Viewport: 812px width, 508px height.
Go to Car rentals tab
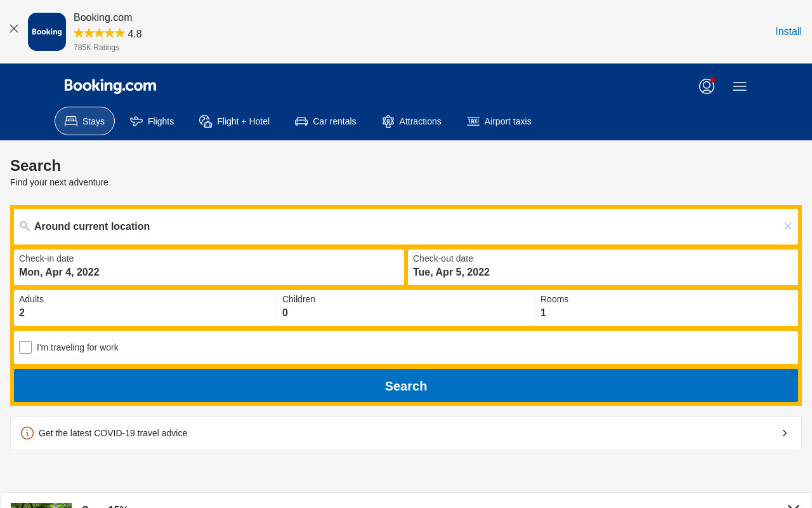[325, 121]
